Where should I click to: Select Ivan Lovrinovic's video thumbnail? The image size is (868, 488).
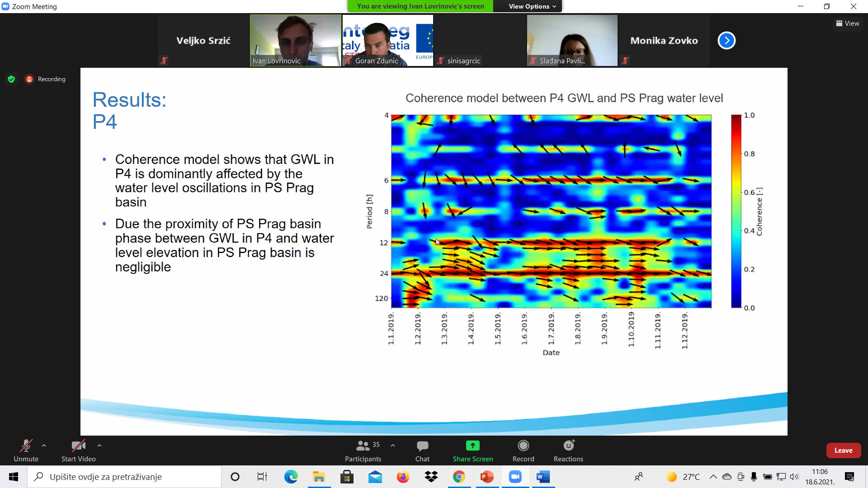click(296, 40)
